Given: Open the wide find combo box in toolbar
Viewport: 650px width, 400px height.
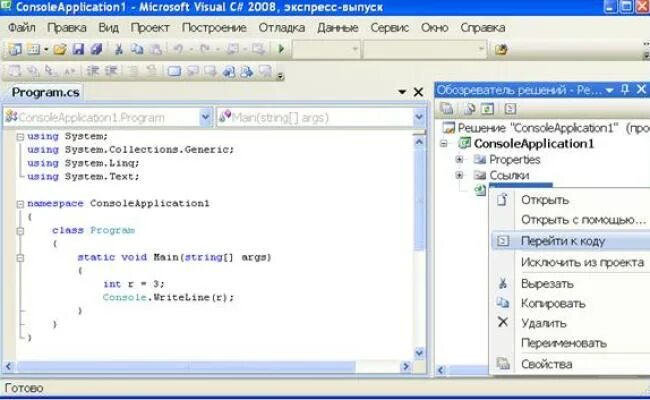Looking at the screenshot, I should (x=424, y=49).
